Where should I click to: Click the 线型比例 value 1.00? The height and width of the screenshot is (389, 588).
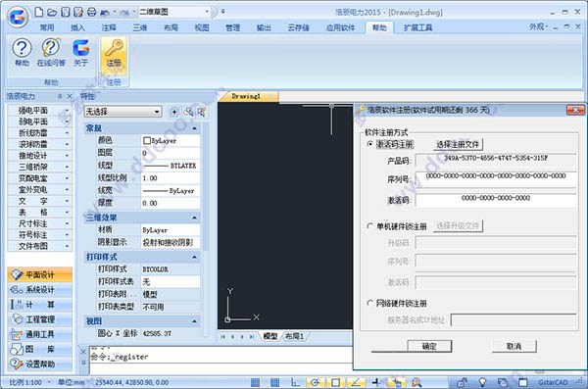pyautogui.click(x=171, y=178)
